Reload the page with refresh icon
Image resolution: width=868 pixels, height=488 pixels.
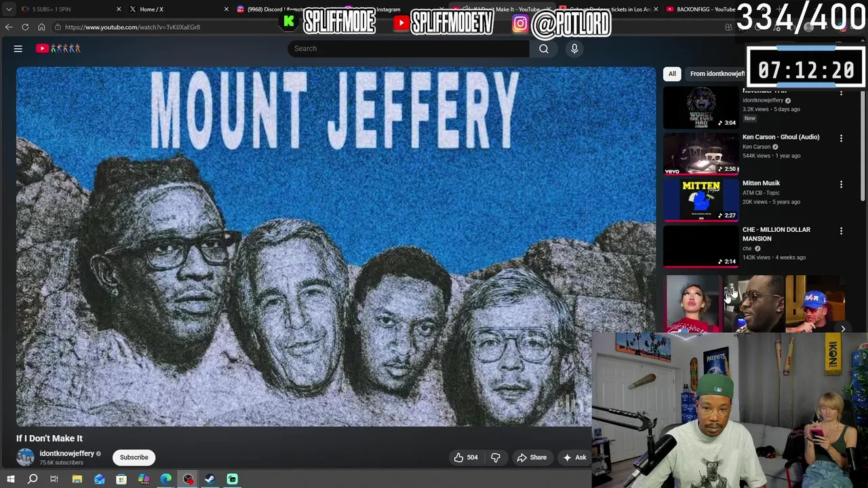tap(25, 27)
